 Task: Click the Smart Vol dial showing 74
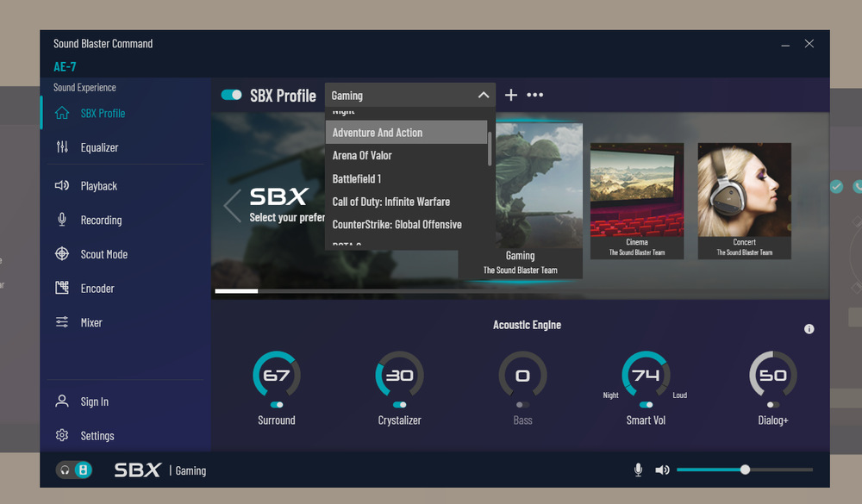pyautogui.click(x=646, y=375)
